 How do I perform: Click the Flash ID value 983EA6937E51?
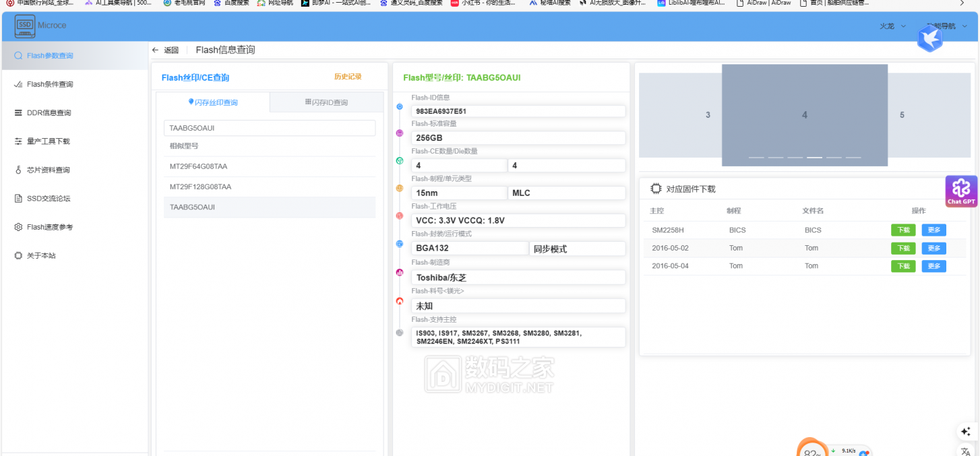(518, 111)
